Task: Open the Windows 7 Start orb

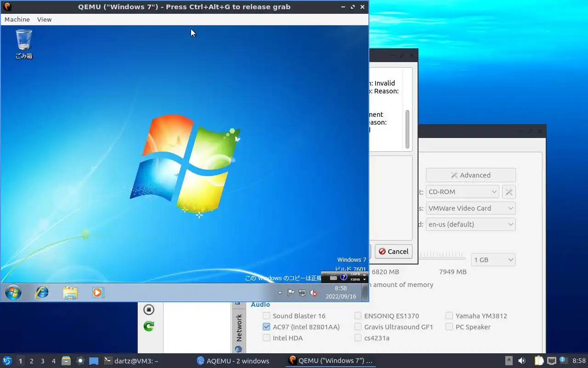Action: point(13,292)
